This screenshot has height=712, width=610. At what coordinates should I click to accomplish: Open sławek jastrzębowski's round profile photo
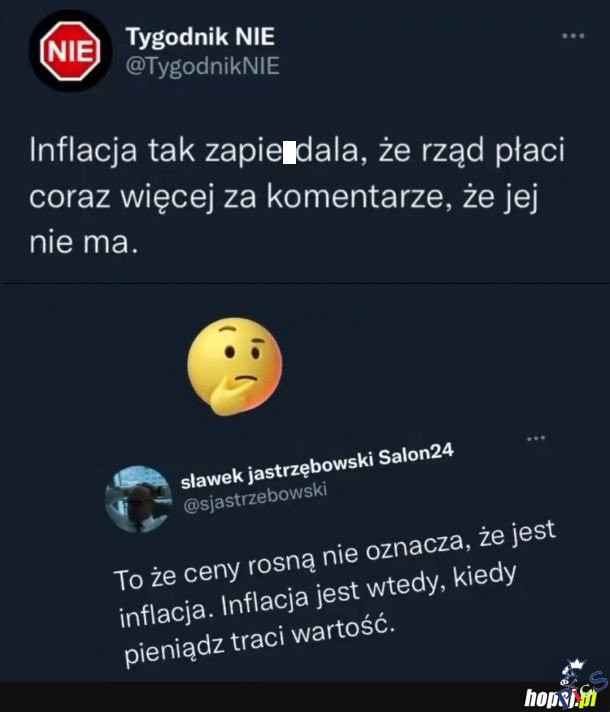click(138, 497)
